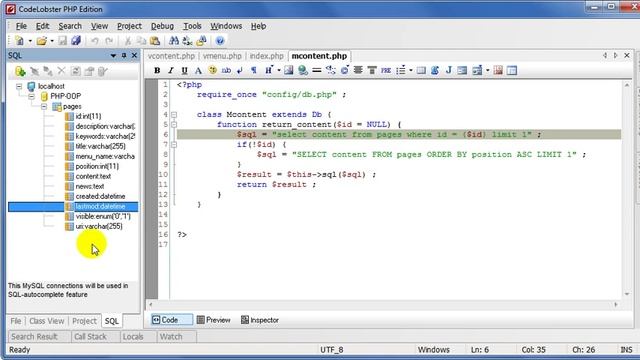This screenshot has width=640, height=360.
Task: Open the Edit menu
Action: [42, 26]
